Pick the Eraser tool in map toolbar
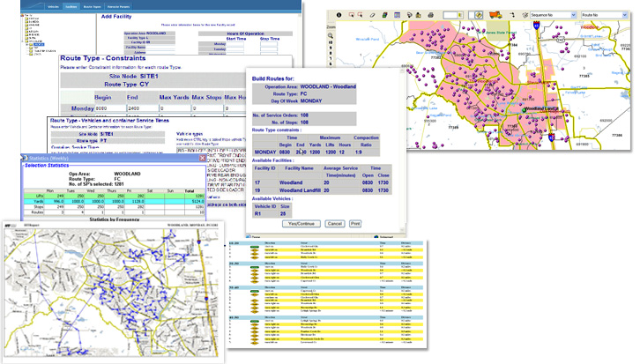The height and width of the screenshot is (364, 640). point(373,15)
